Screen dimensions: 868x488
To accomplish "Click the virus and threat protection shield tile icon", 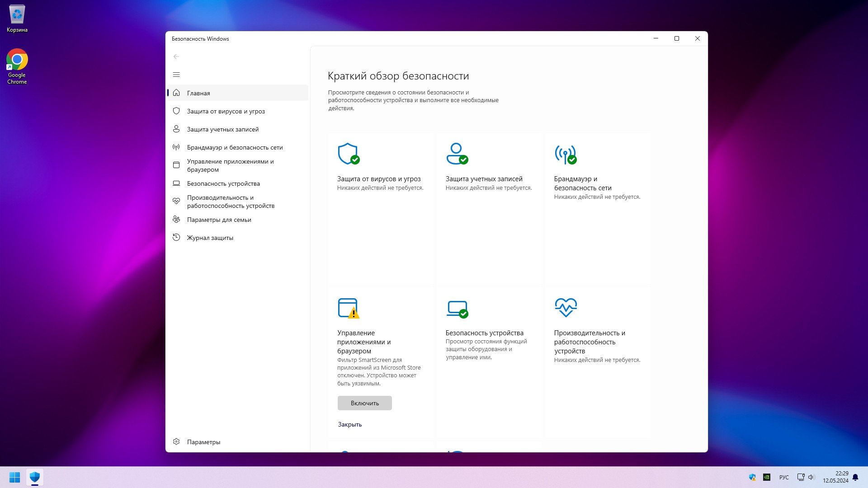I will tap(348, 154).
